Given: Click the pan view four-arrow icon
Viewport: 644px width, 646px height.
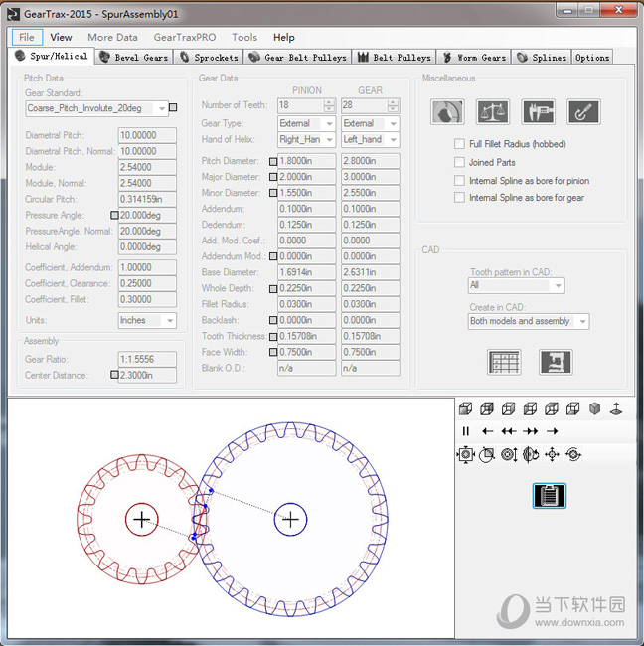Looking at the screenshot, I should pyautogui.click(x=552, y=455).
